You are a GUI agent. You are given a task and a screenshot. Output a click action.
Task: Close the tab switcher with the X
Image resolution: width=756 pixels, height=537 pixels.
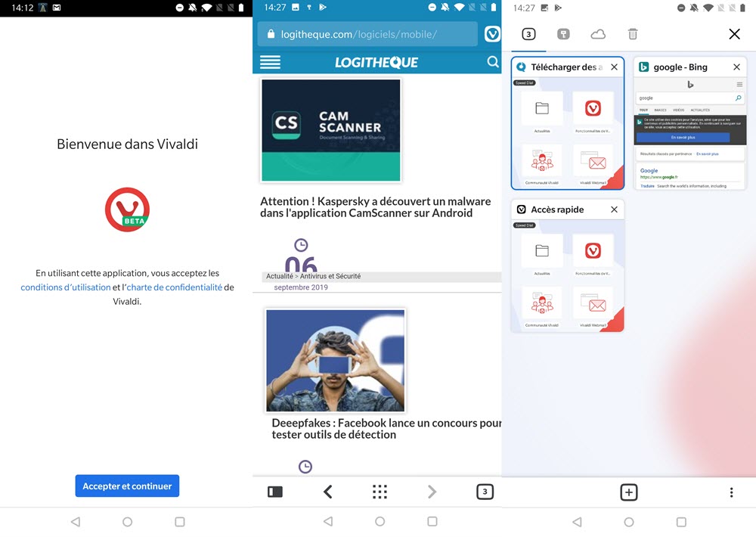734,34
